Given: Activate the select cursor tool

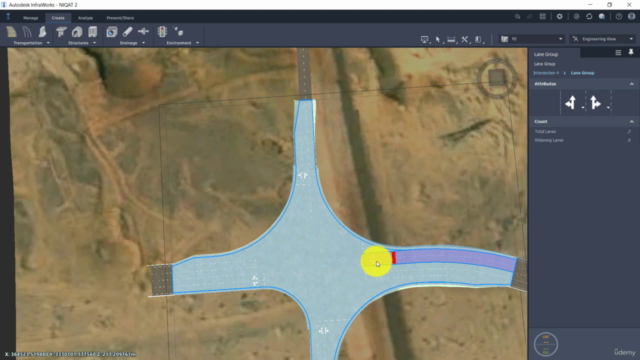Looking at the screenshot, I should click(x=438, y=40).
